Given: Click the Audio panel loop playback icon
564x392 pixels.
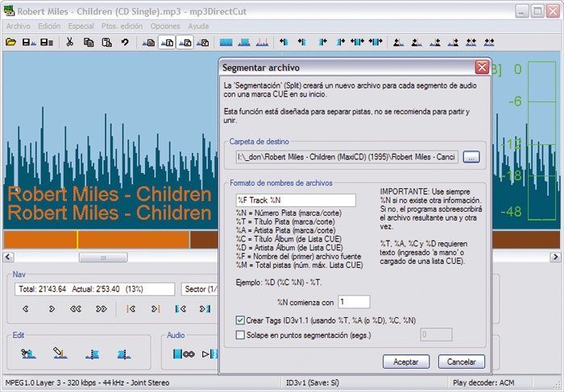Looking at the screenshot, I should click(x=184, y=354).
